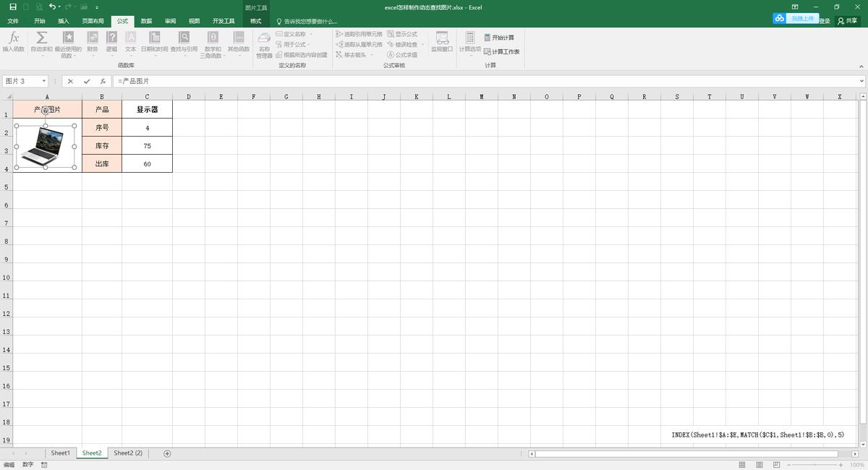868x470 pixels.
Task: Click the Save icon in quick access toolbar
Action: coord(13,7)
